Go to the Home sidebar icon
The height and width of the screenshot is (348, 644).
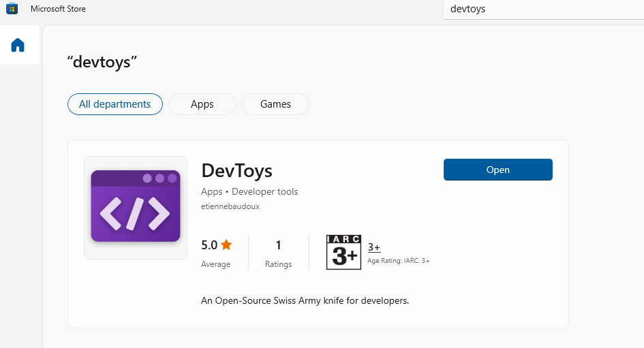tap(18, 45)
